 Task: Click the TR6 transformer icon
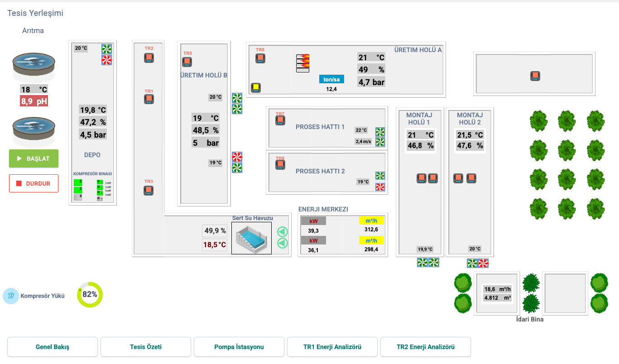[260, 58]
